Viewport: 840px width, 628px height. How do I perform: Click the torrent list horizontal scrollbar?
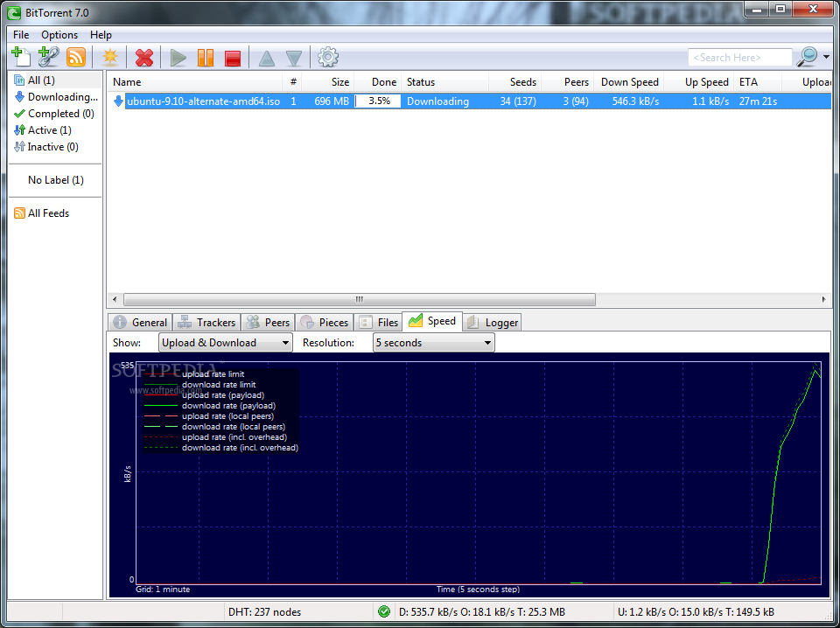coord(359,299)
